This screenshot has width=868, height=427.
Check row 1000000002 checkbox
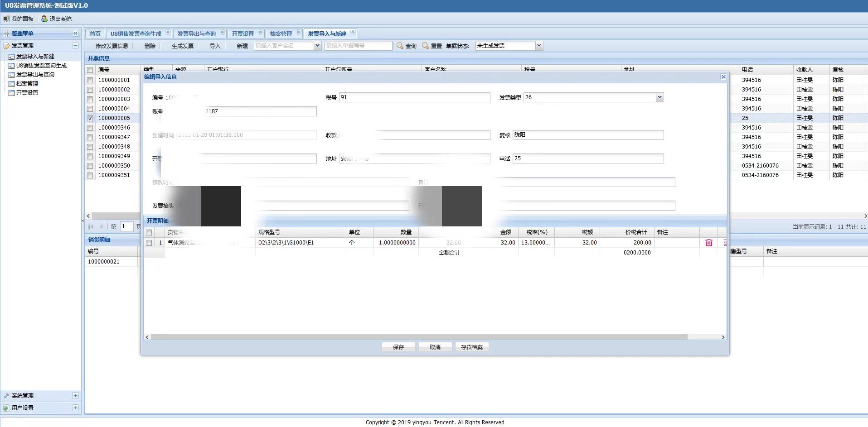[90, 90]
